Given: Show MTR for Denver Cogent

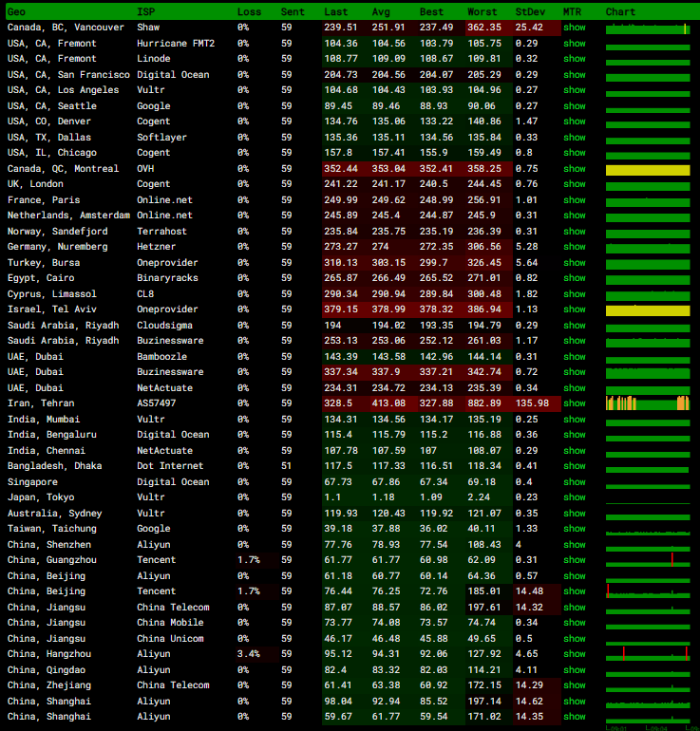Looking at the screenshot, I should click(574, 122).
